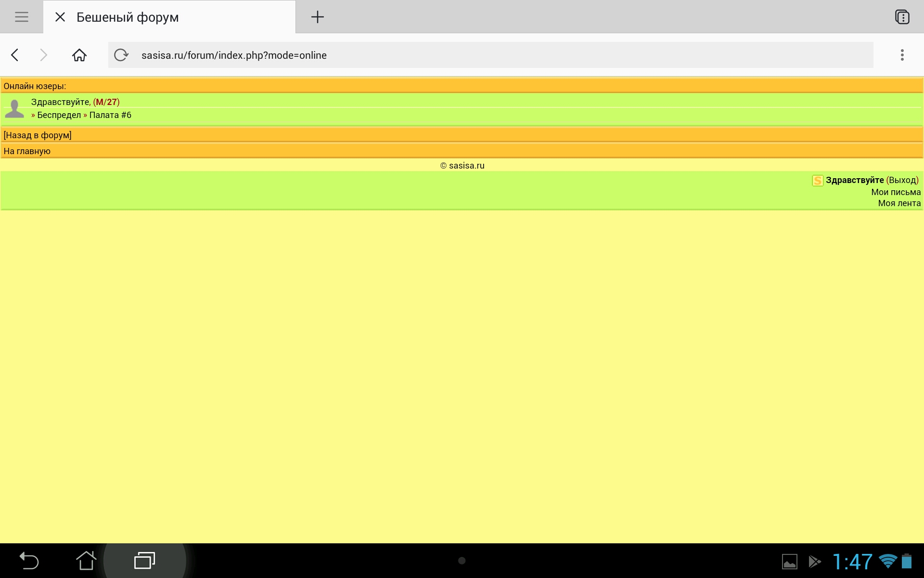Go back with browser back arrow
924x578 pixels.
click(15, 55)
